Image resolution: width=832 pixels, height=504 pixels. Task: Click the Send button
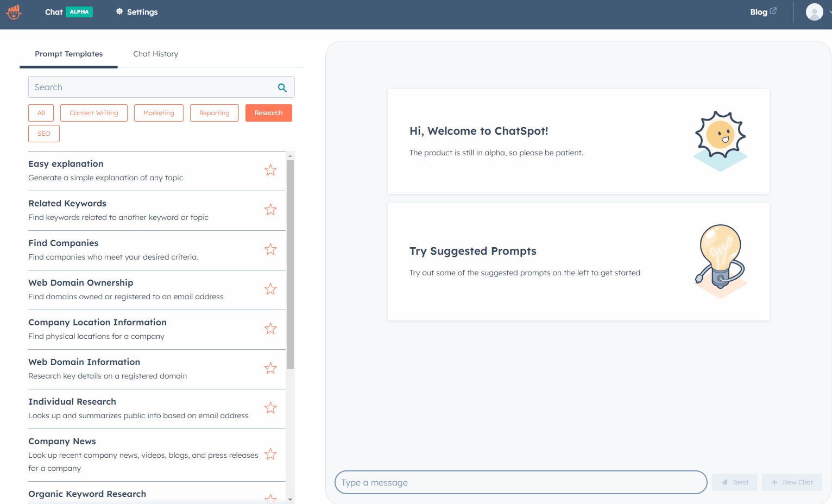click(x=735, y=482)
